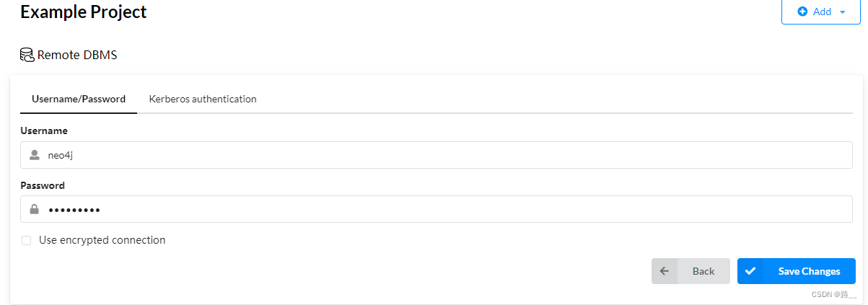Click the Remote DBMS database icon

[27, 55]
